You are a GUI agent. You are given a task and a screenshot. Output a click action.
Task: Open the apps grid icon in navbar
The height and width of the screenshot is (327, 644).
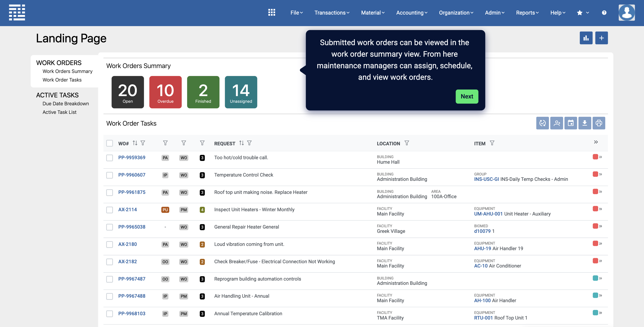pos(271,12)
